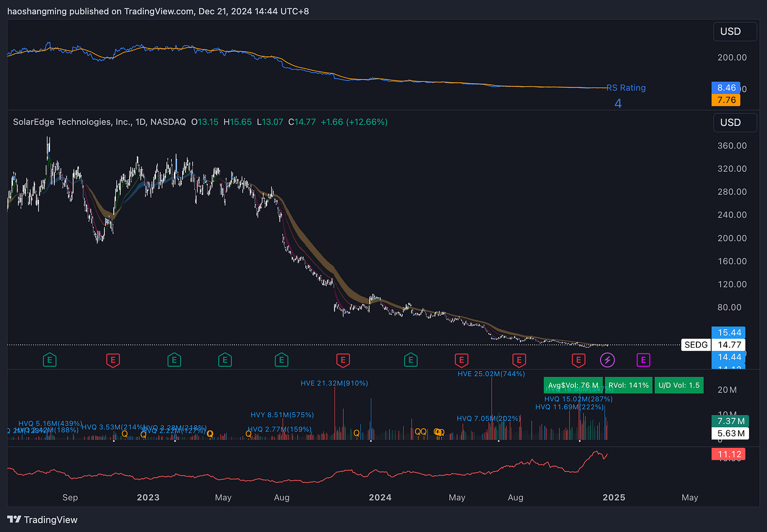
Task: Click the HVE 25.02M(744%) volume label
Action: (491, 374)
